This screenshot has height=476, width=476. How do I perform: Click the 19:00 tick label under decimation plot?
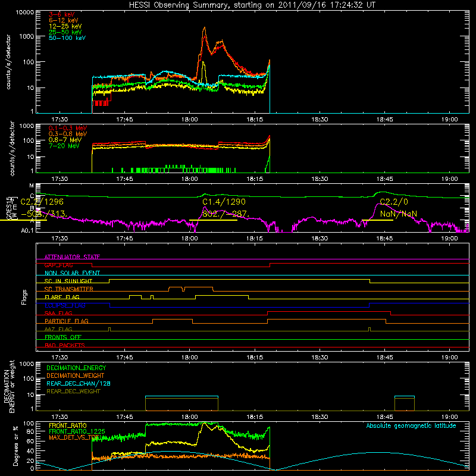click(450, 417)
